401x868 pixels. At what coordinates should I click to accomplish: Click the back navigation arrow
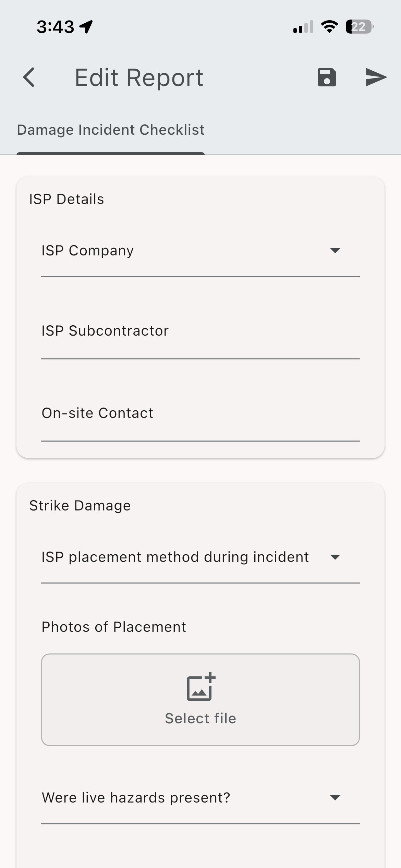pos(29,77)
